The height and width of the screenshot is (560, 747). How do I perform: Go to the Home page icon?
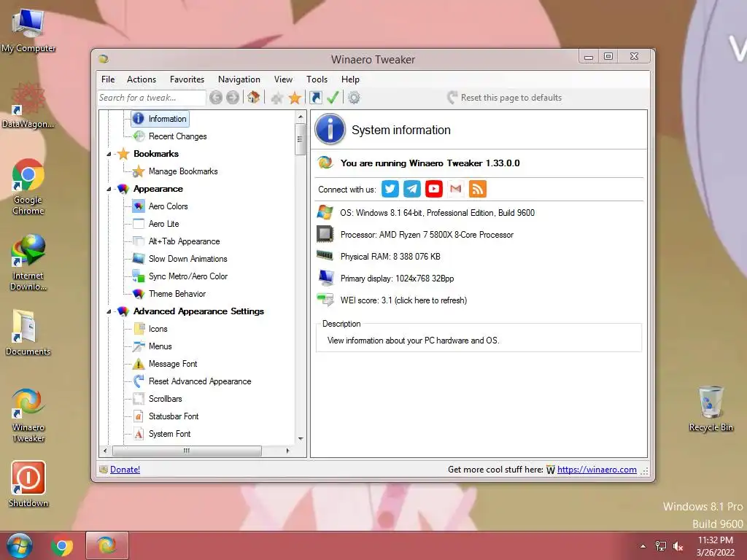253,97
